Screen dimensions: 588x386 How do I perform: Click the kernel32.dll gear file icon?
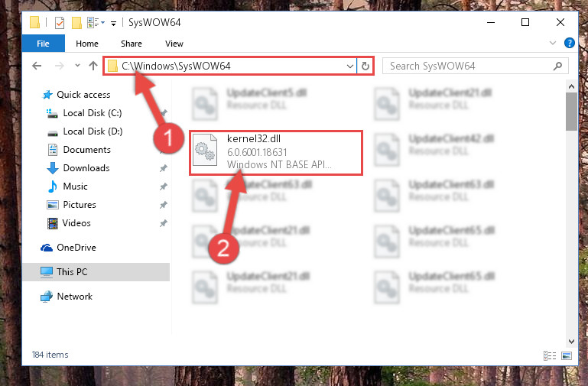coord(205,150)
